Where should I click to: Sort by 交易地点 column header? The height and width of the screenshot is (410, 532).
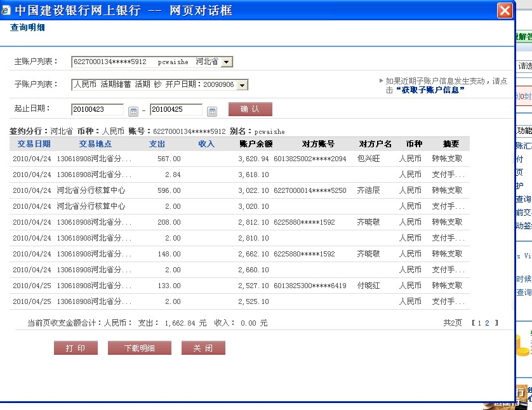(95, 144)
